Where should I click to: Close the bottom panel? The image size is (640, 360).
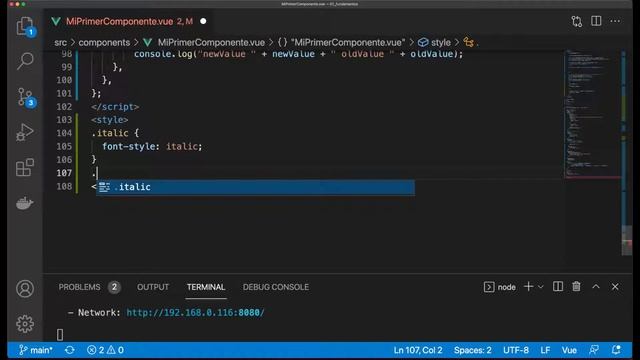615,287
